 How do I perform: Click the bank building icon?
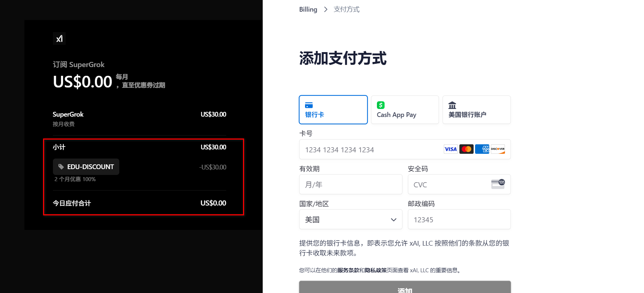(x=452, y=105)
